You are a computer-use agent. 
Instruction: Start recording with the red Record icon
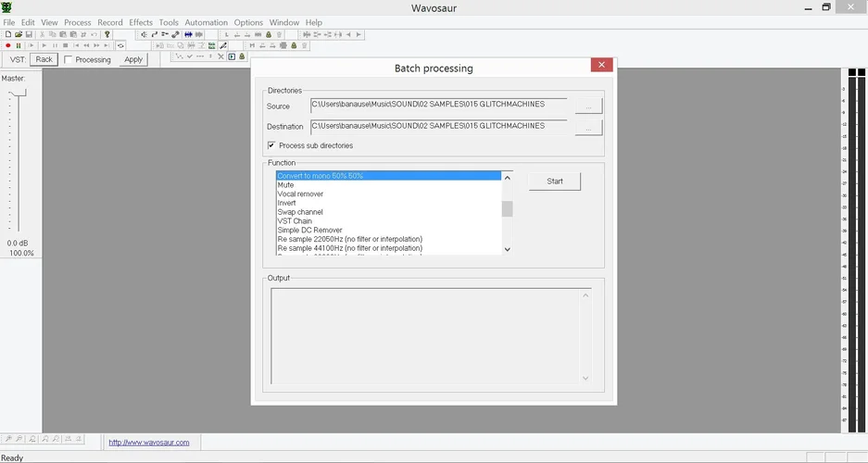(7, 45)
